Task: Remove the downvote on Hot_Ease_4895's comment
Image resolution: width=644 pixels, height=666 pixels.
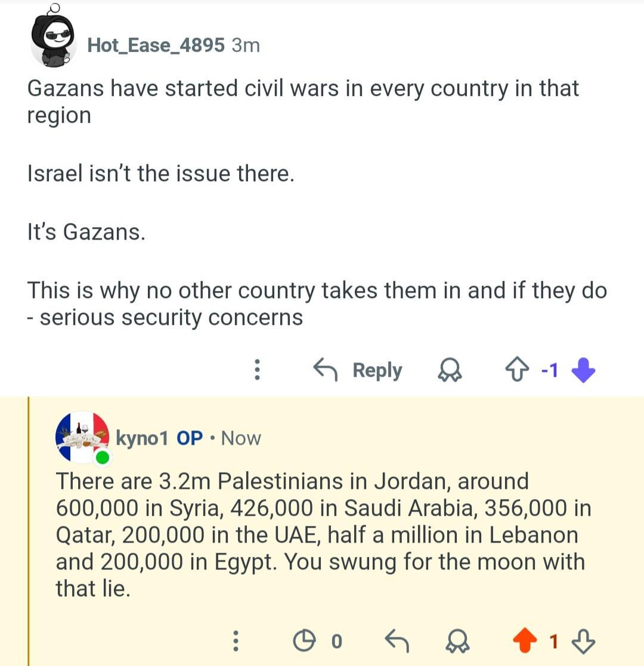Action: click(583, 371)
